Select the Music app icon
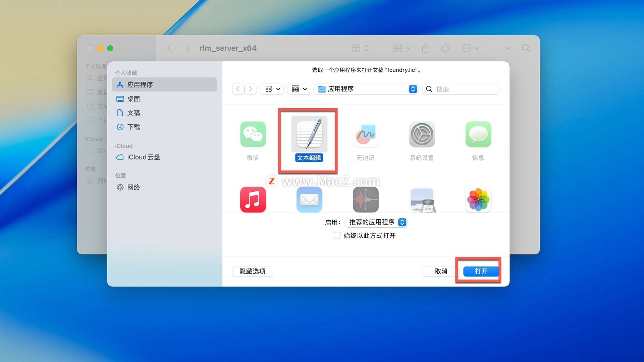This screenshot has height=362, width=644. (x=253, y=200)
